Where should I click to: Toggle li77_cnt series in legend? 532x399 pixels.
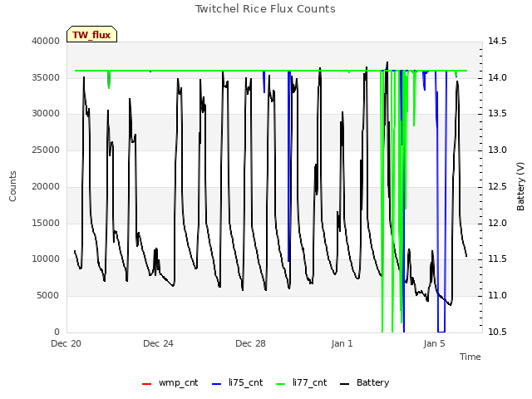[302, 382]
